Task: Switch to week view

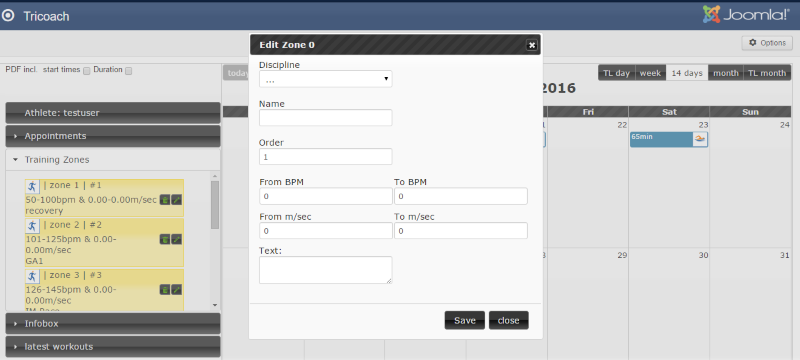Action: [x=651, y=73]
